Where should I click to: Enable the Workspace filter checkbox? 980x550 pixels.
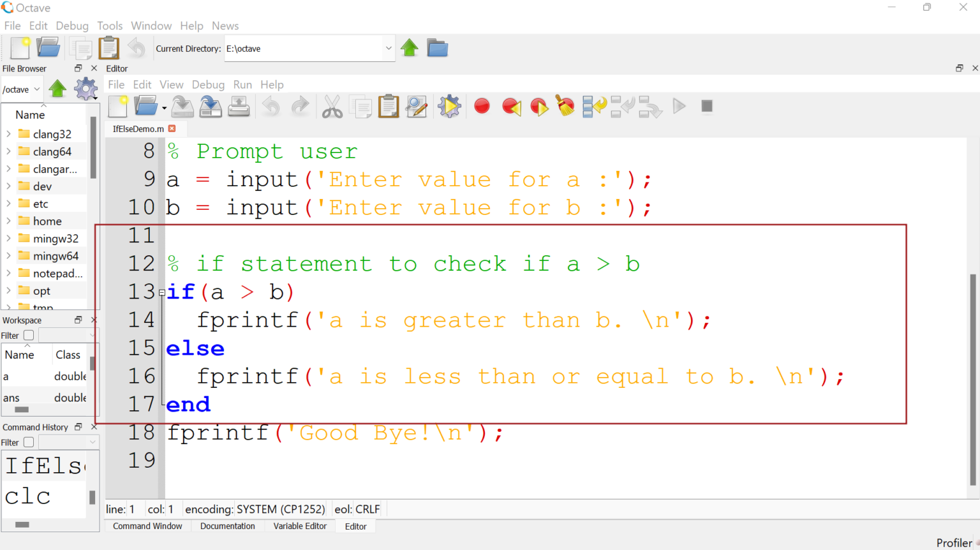(x=28, y=335)
